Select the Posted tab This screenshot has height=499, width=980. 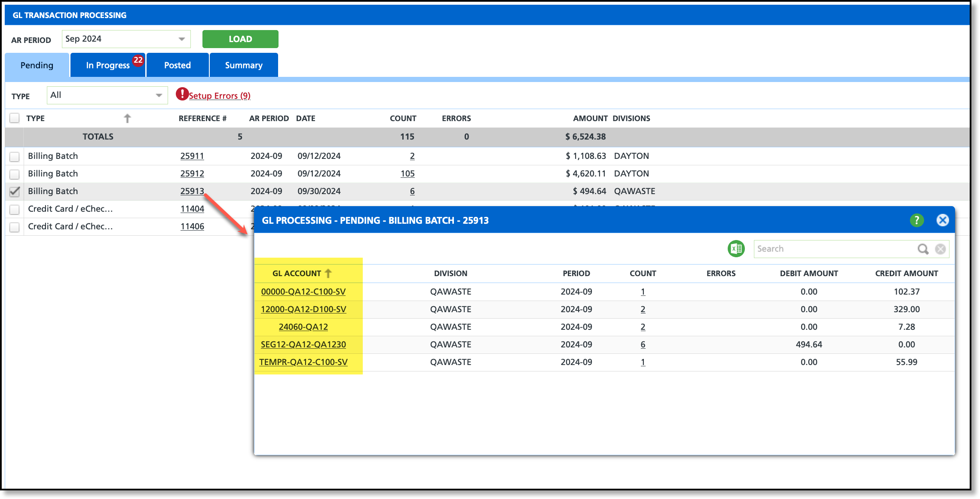coord(177,65)
